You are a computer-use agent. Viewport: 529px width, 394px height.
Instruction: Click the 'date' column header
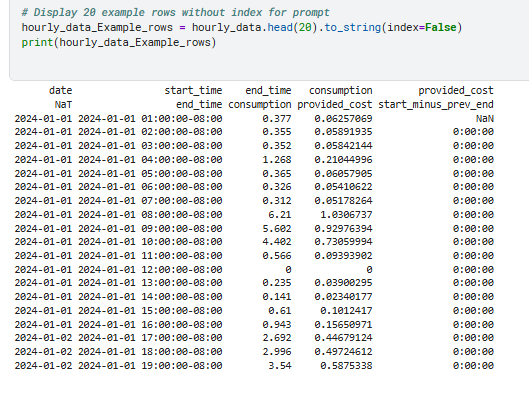[x=60, y=90]
